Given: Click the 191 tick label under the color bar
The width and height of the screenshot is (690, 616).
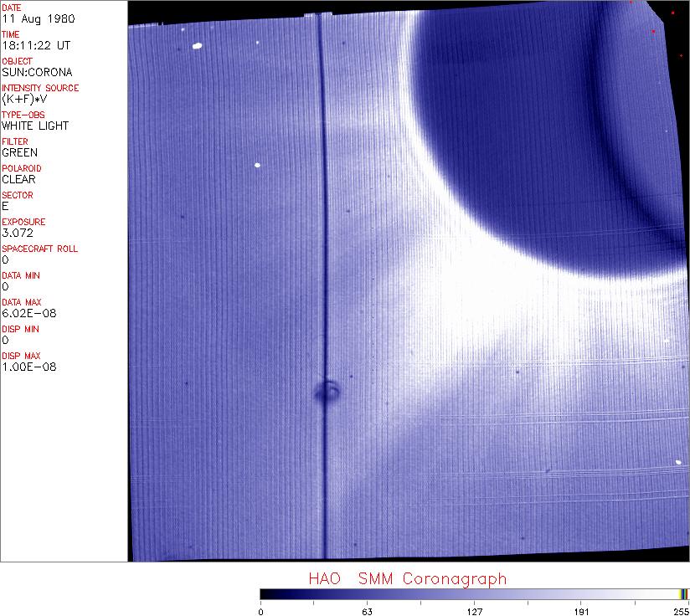Looking at the screenshot, I should point(580,610).
